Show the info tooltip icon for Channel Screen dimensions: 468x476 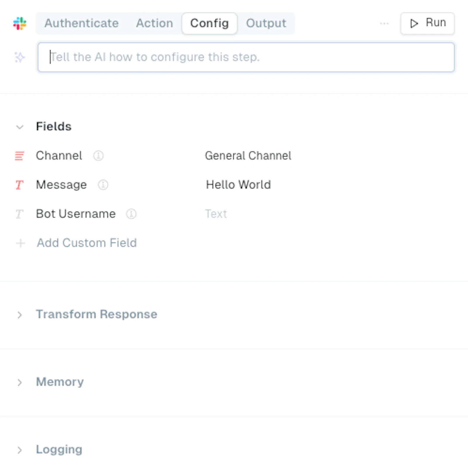pos(98,155)
